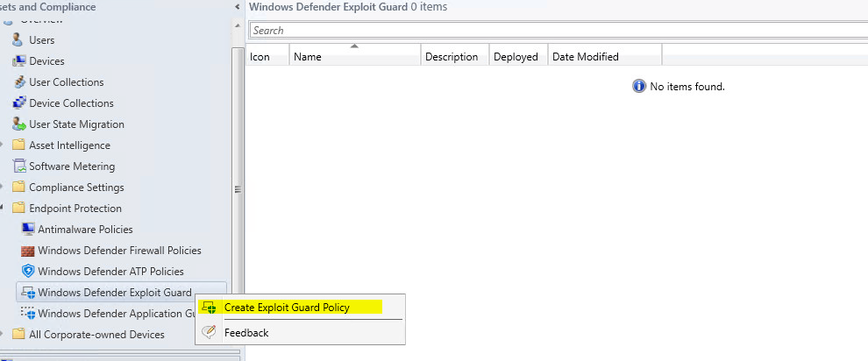
Task: Click the No items found message
Action: (687, 86)
